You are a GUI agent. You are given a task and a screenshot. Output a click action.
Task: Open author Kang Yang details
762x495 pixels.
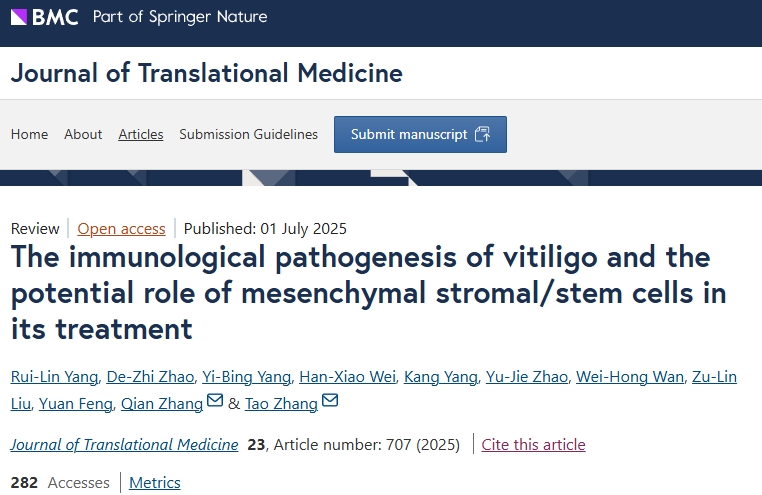coord(439,377)
